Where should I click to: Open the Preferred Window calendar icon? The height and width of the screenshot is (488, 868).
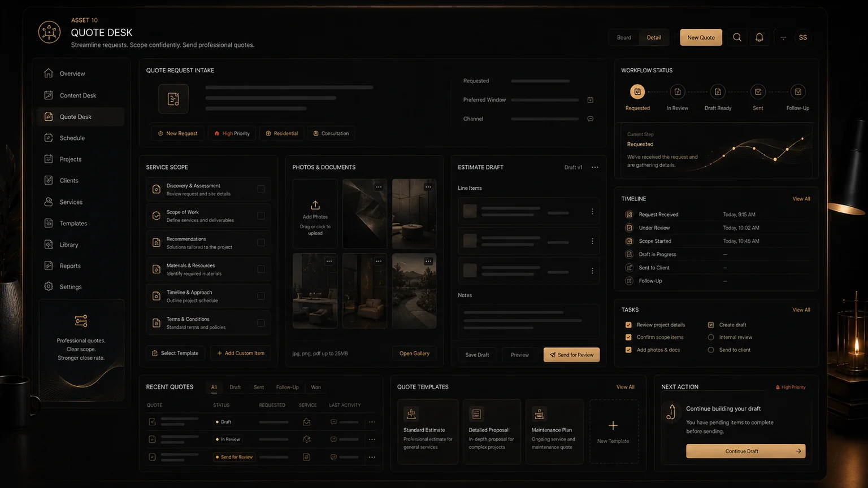[x=590, y=100]
